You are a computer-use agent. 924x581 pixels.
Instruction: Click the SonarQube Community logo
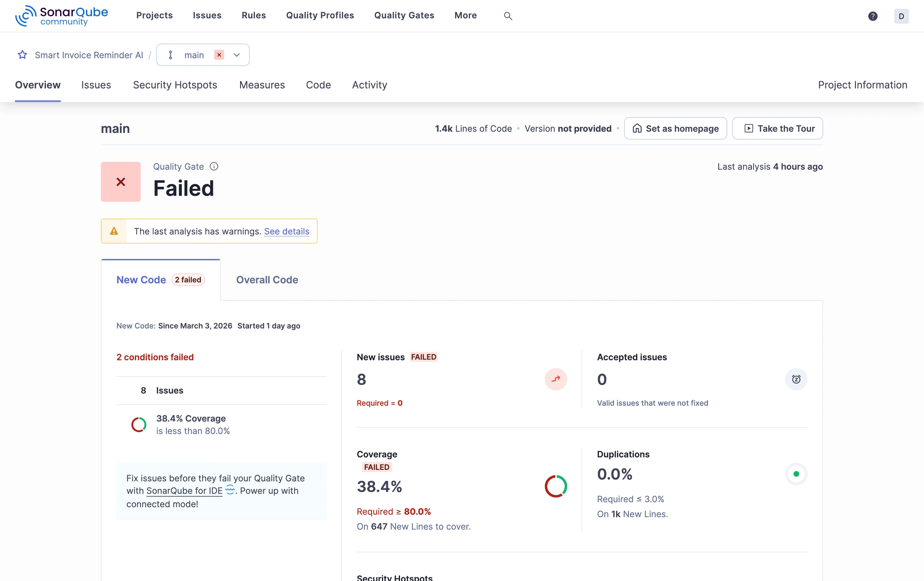61,16
